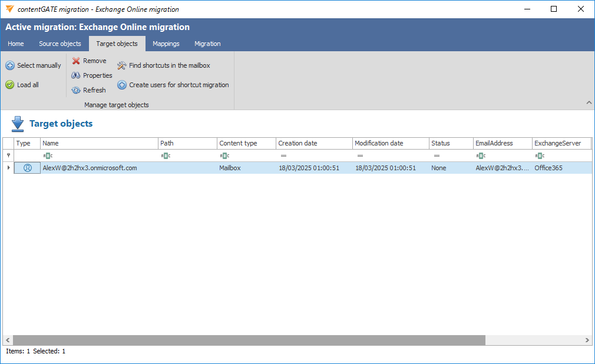
Task: Click the Select manually plus icon
Action: click(10, 65)
